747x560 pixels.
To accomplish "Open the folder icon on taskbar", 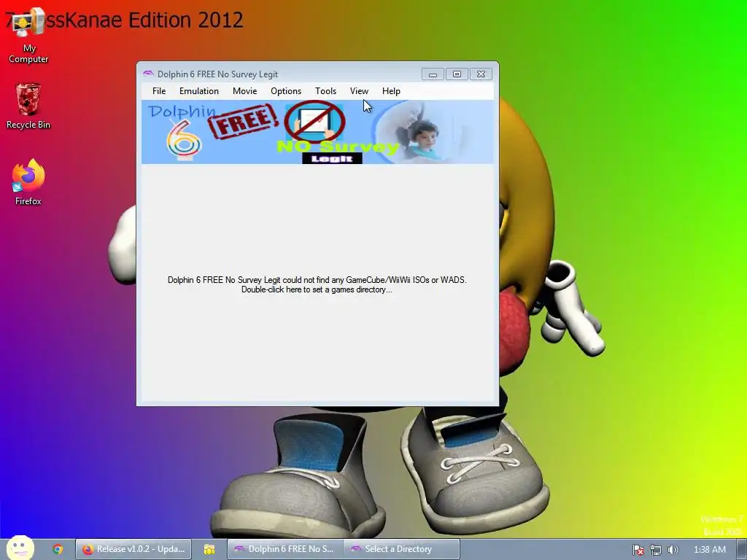I will point(209,550).
